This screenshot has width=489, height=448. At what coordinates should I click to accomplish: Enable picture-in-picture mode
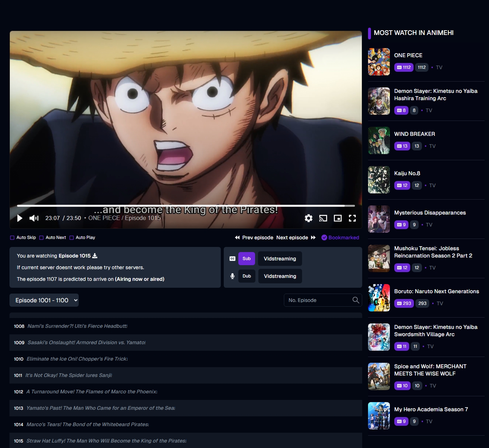click(x=338, y=218)
